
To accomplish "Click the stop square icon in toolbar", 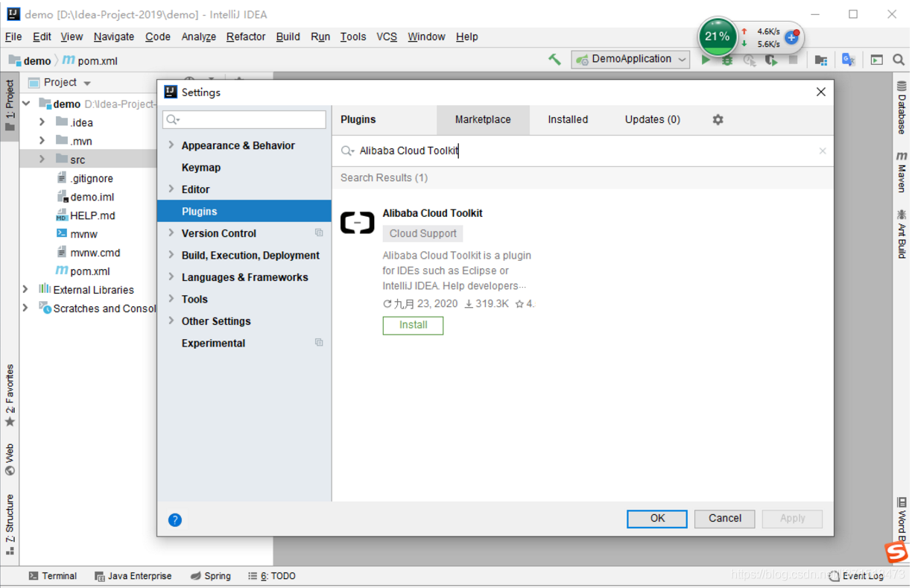I will click(x=793, y=60).
